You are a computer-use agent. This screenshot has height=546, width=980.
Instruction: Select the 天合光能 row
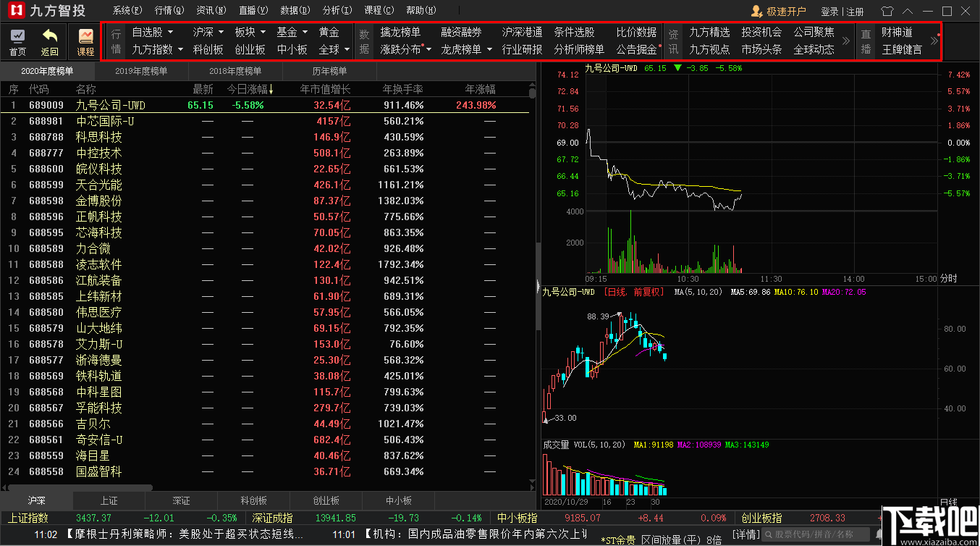coord(264,185)
